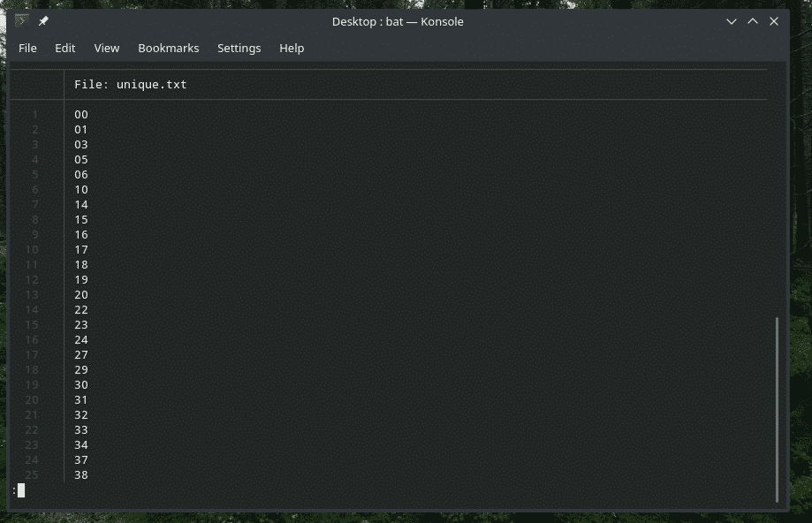The width and height of the screenshot is (812, 523).
Task: Click the Konsole terminal icon in title bar
Action: [21, 20]
